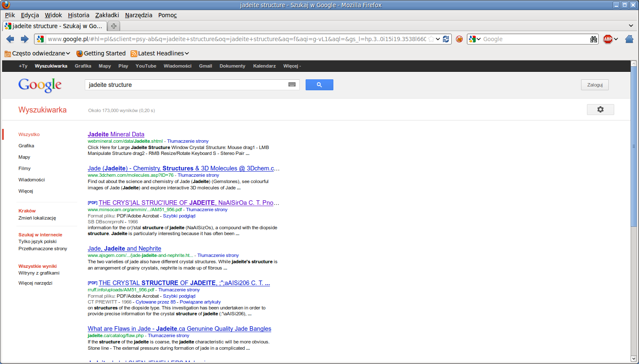
Task: Open Jade, Jadeite and Nephrite result
Action: (124, 249)
